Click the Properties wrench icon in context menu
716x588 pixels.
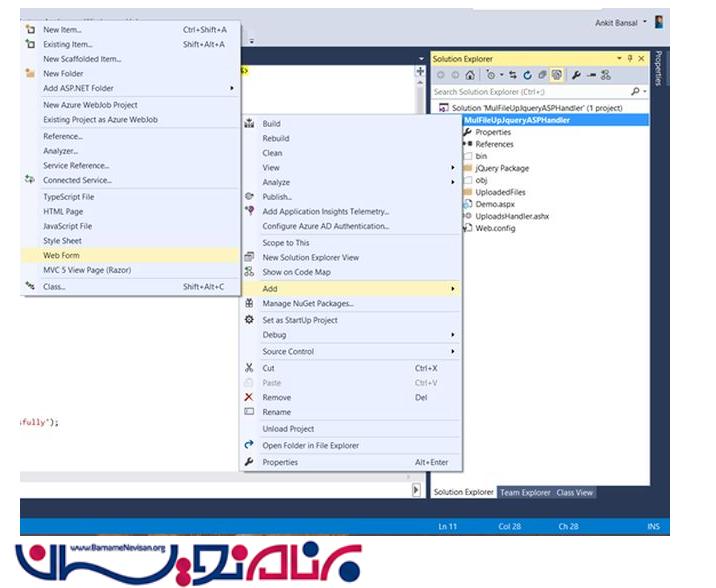pos(249,462)
